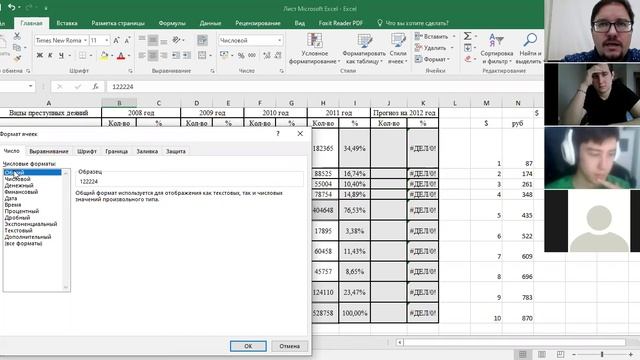Align text right in cell
This screenshot has height=360, width=640.
pyautogui.click(x=164, y=55)
